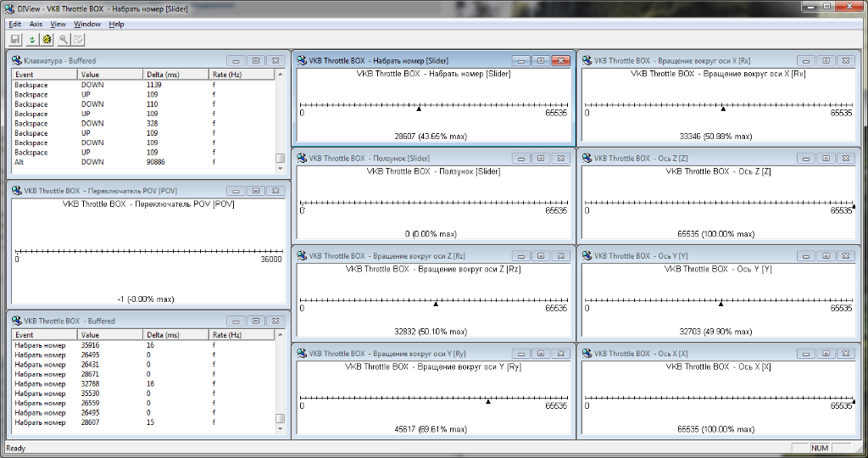Click the yellow bug toolbar icon
Image resolution: width=868 pixels, height=458 pixels.
pos(47,39)
